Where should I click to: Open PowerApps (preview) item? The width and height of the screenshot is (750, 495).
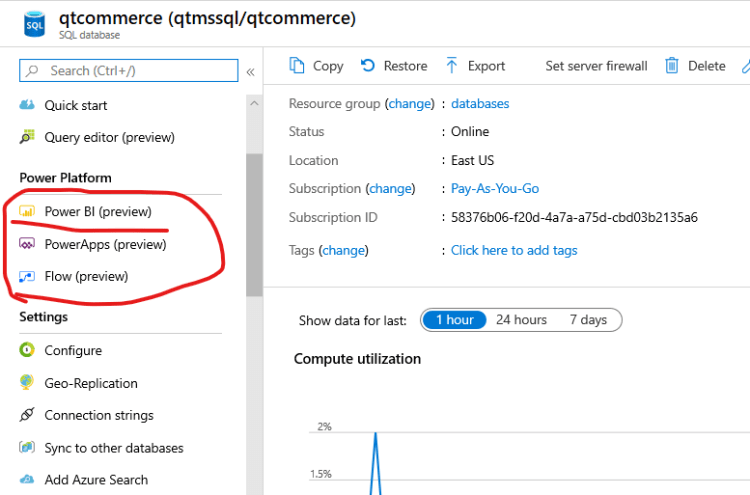105,244
